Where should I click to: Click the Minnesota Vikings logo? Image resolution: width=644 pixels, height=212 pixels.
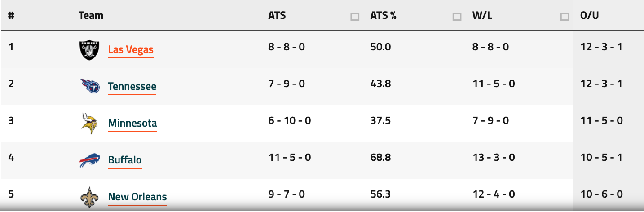[x=88, y=124]
